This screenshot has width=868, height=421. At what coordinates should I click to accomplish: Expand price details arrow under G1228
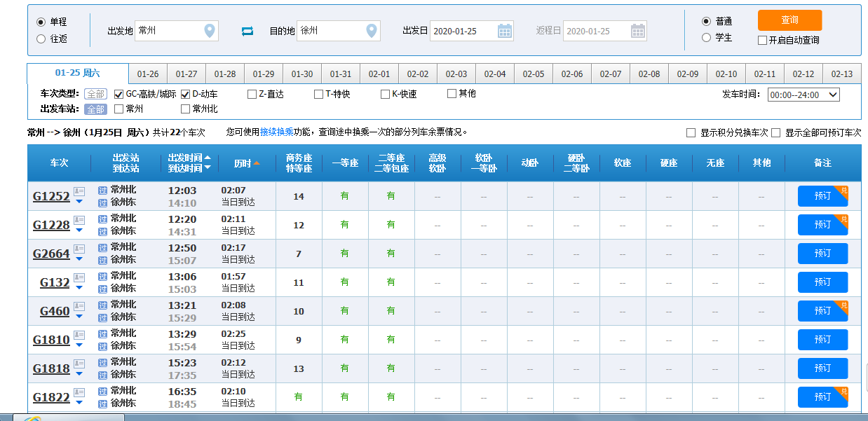coord(79,230)
